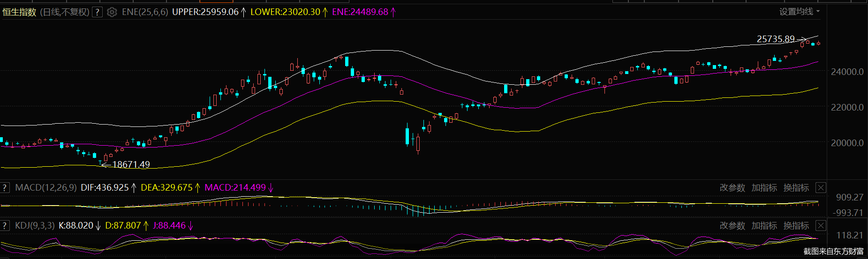Click 改参数 in the MACD panel
The image size is (868, 259).
pyautogui.click(x=732, y=188)
